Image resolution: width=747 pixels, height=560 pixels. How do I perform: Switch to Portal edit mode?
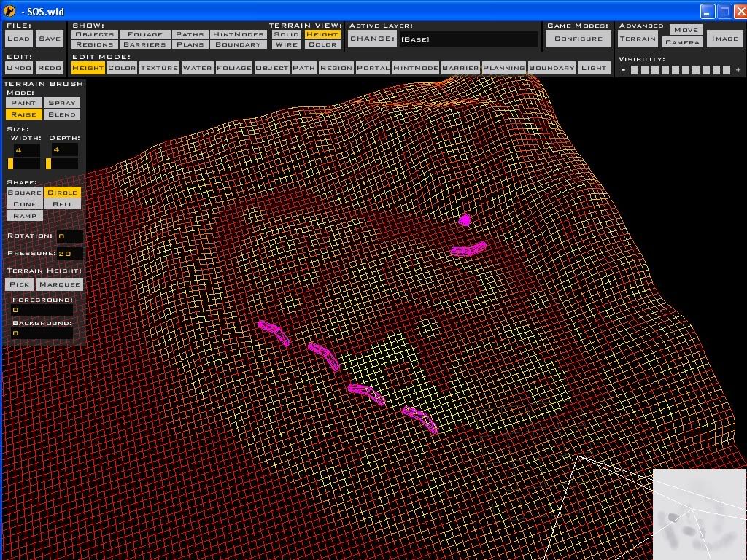click(373, 68)
